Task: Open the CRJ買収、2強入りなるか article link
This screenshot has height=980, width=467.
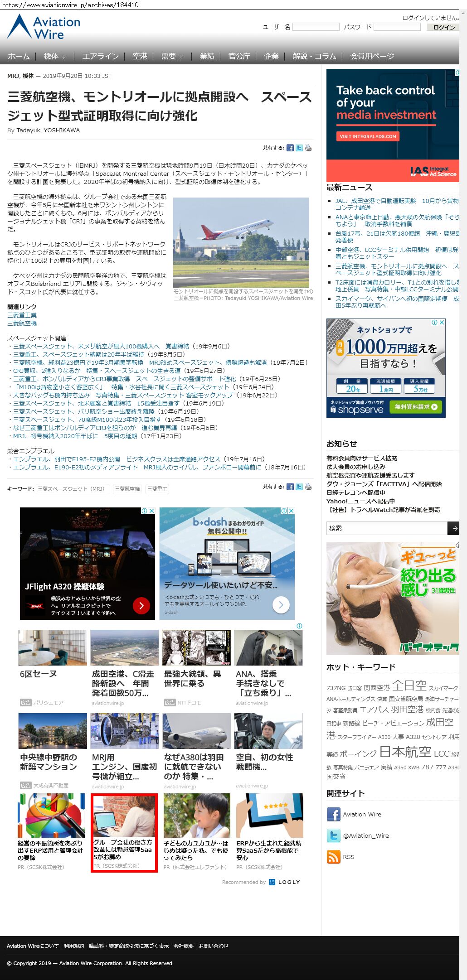Action: coord(97,371)
